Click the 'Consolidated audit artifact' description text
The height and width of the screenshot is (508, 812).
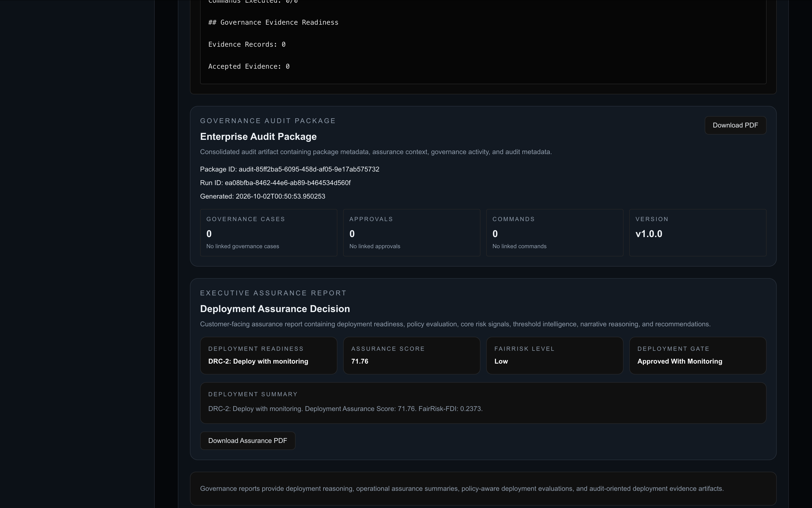376,152
